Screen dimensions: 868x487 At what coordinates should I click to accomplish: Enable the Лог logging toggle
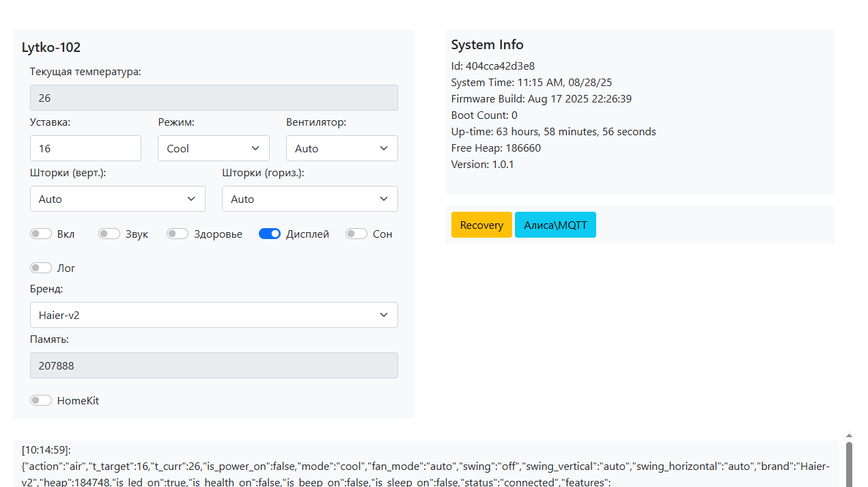coord(41,268)
